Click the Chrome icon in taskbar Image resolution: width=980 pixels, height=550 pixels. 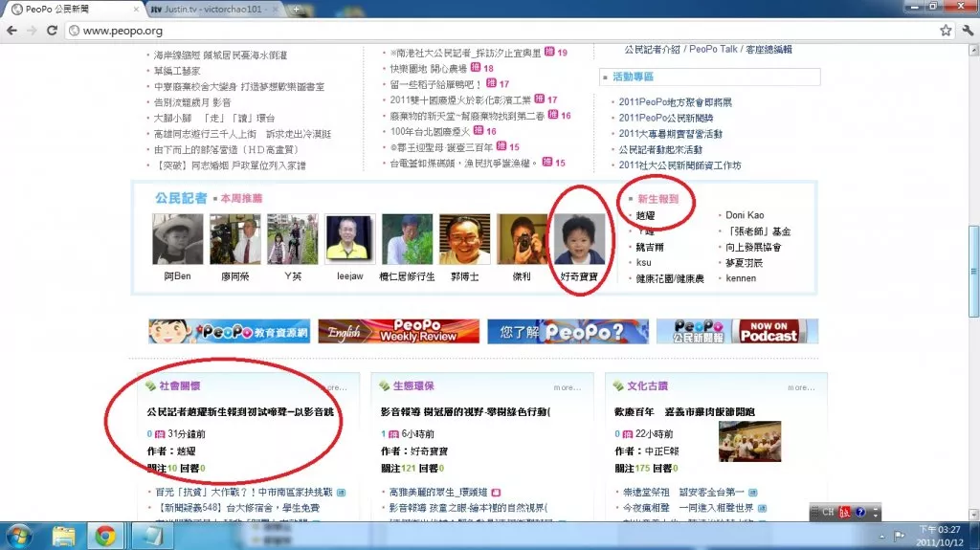(105, 537)
